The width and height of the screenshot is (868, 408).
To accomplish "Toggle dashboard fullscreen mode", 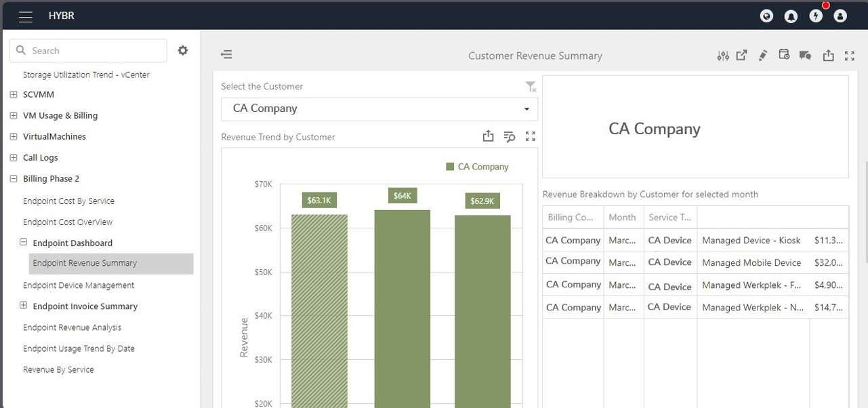I will (x=850, y=56).
